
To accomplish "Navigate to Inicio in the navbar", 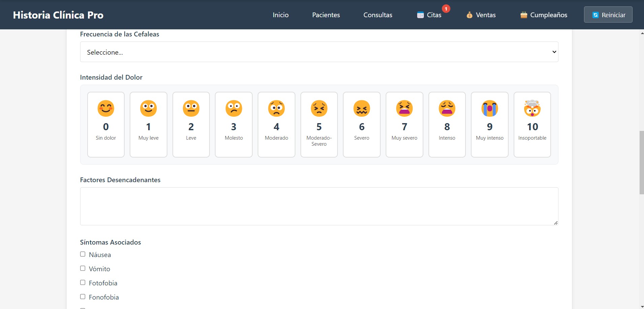I will [281, 15].
